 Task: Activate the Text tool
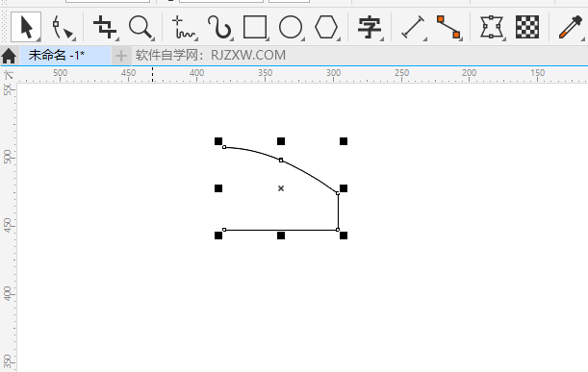pos(370,27)
